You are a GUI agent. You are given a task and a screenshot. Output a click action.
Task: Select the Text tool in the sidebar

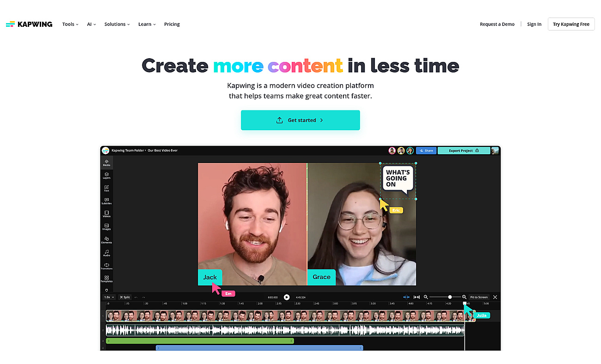click(x=106, y=188)
